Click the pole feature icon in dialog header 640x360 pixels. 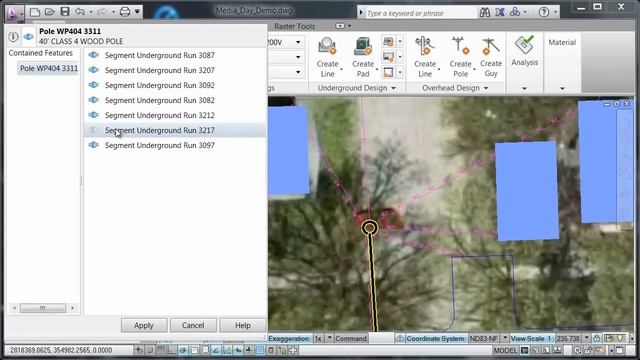pos(29,37)
